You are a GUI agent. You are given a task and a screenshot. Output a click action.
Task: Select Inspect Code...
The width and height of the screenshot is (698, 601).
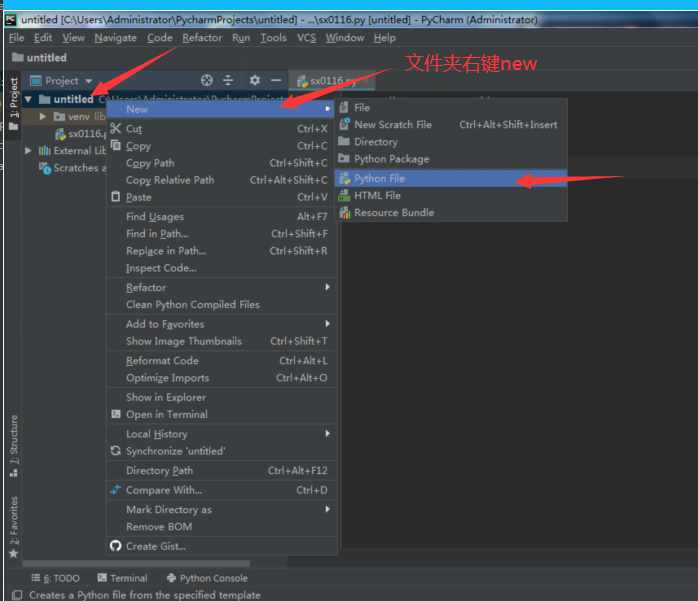pyautogui.click(x=222, y=268)
